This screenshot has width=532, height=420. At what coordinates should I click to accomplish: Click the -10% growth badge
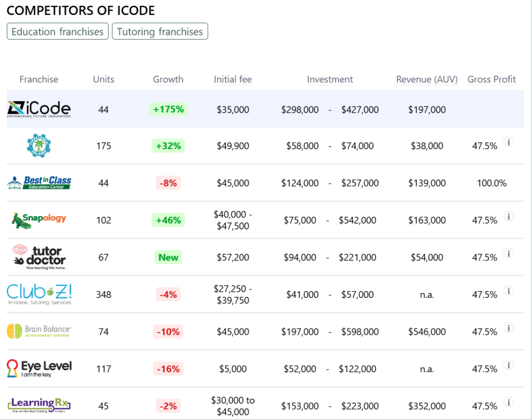(x=168, y=332)
